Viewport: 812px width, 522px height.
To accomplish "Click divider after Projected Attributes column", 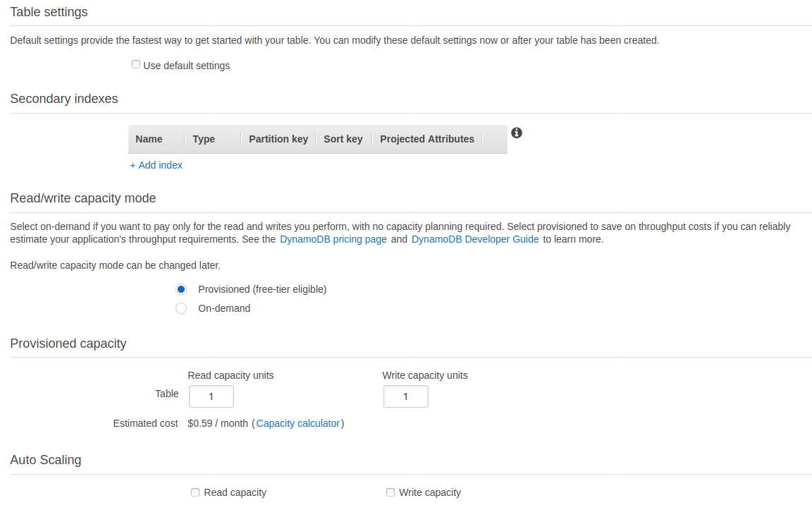I will 483,139.
